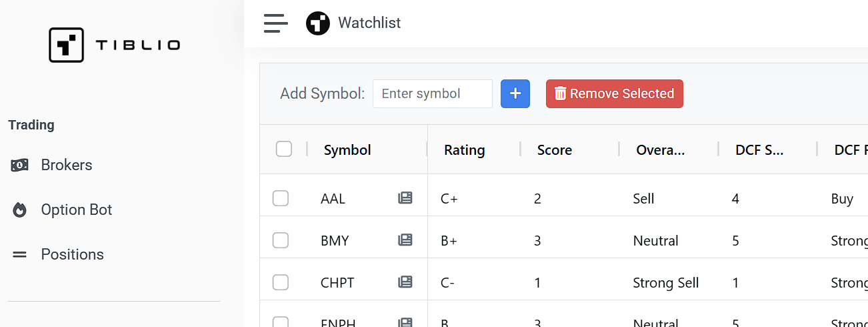Click the Brokers money icon

(20, 165)
